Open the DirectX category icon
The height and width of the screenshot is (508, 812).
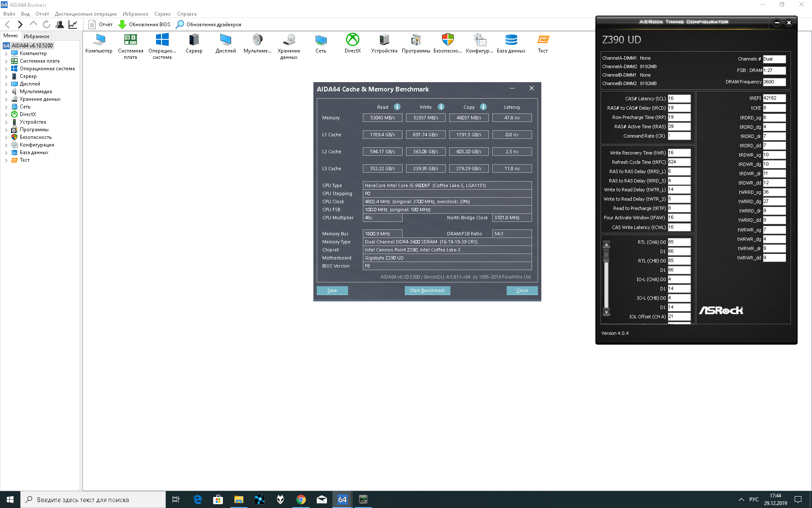pyautogui.click(x=352, y=40)
